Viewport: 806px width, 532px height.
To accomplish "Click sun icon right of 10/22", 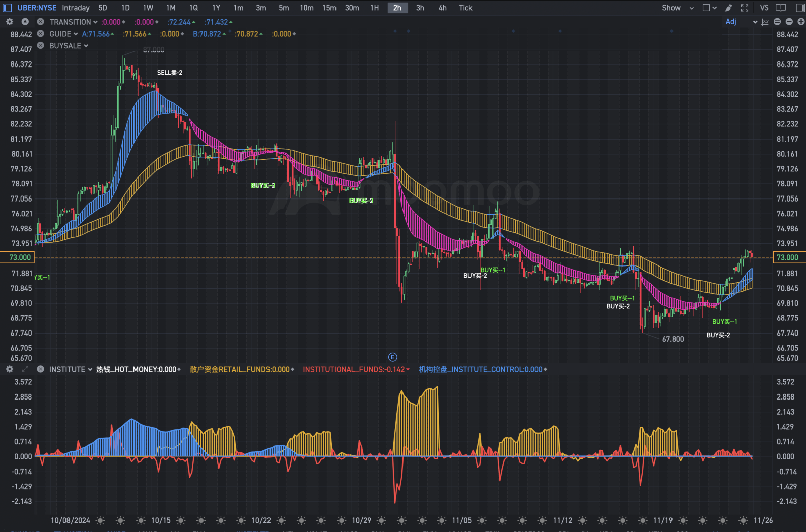I will click(x=281, y=520).
